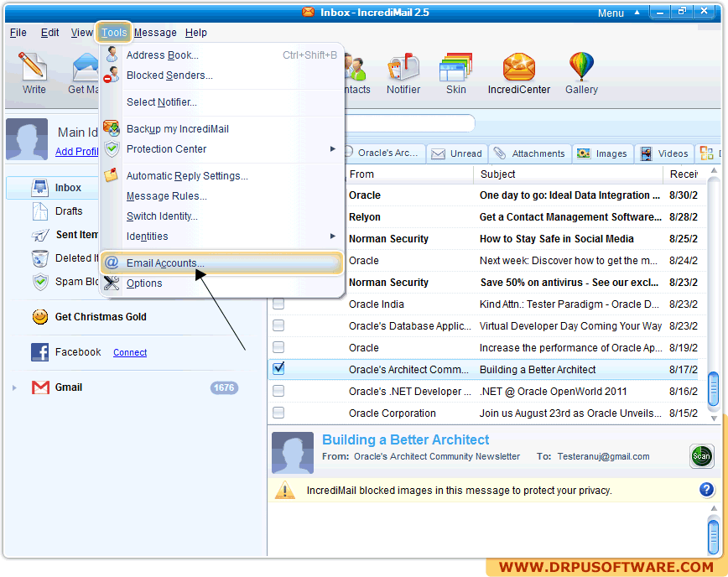The height and width of the screenshot is (577, 728).
Task: Open the Edit menu
Action: 49,33
